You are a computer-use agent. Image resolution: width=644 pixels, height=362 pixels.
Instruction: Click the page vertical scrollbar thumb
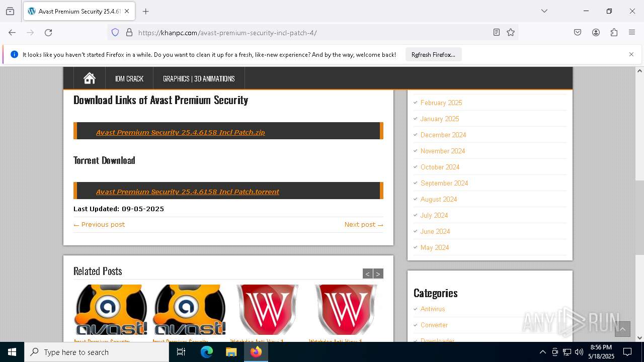(x=639, y=217)
